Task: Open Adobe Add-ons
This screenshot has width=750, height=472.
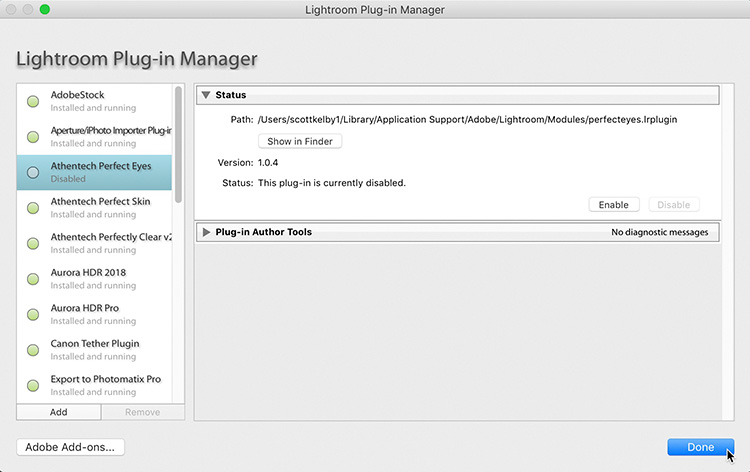Action: (70, 447)
